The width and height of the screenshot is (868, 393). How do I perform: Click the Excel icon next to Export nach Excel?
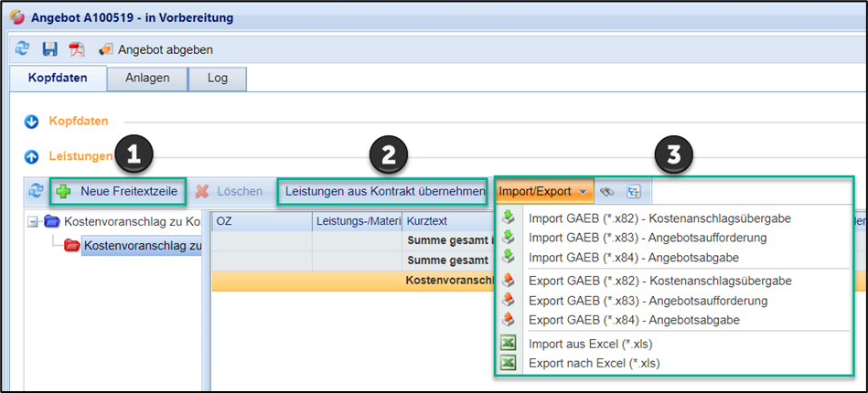[509, 363]
